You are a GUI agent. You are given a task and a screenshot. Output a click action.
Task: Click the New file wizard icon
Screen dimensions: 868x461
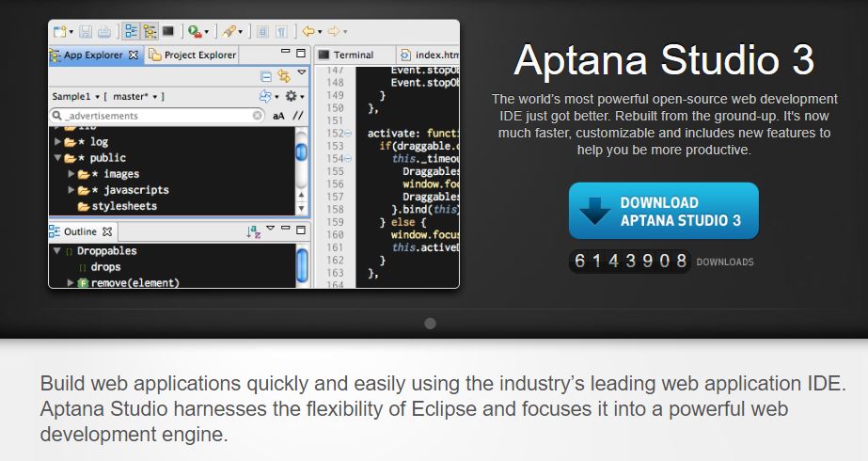(x=59, y=32)
